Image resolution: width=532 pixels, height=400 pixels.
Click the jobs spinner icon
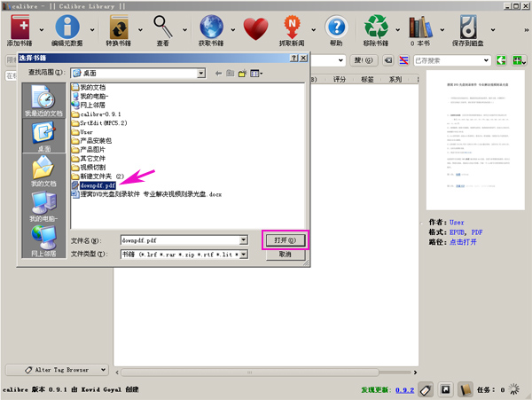pos(514,389)
